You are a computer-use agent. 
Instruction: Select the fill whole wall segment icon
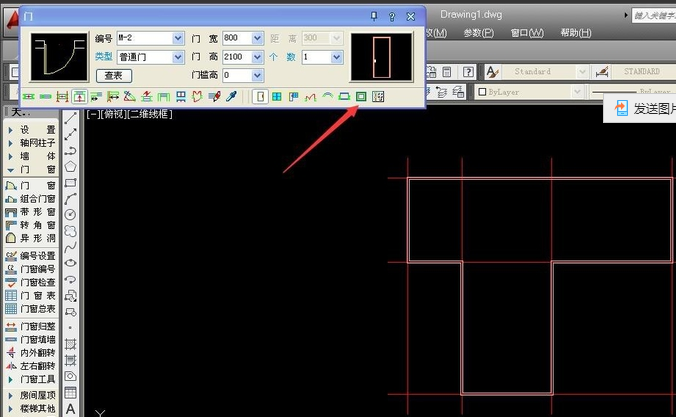click(164, 97)
